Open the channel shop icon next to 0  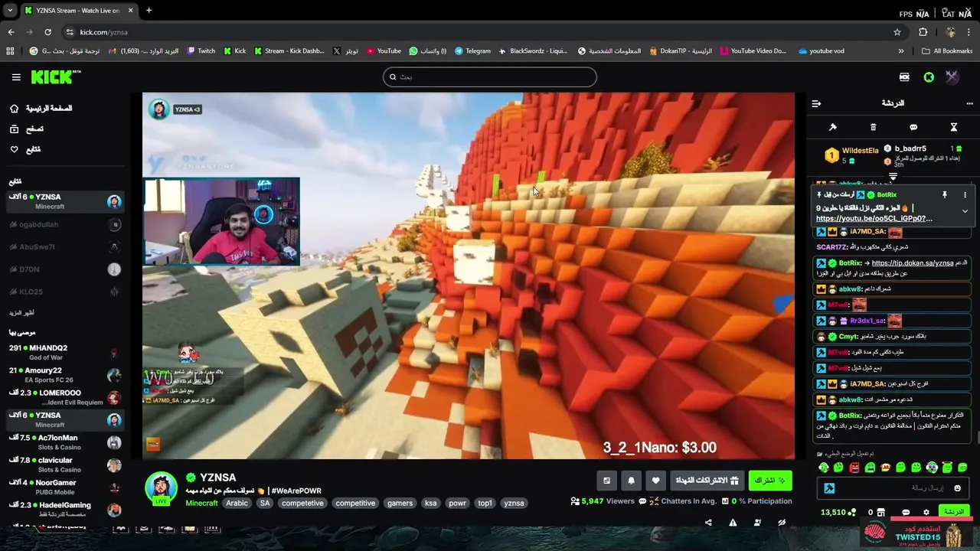[x=880, y=513]
